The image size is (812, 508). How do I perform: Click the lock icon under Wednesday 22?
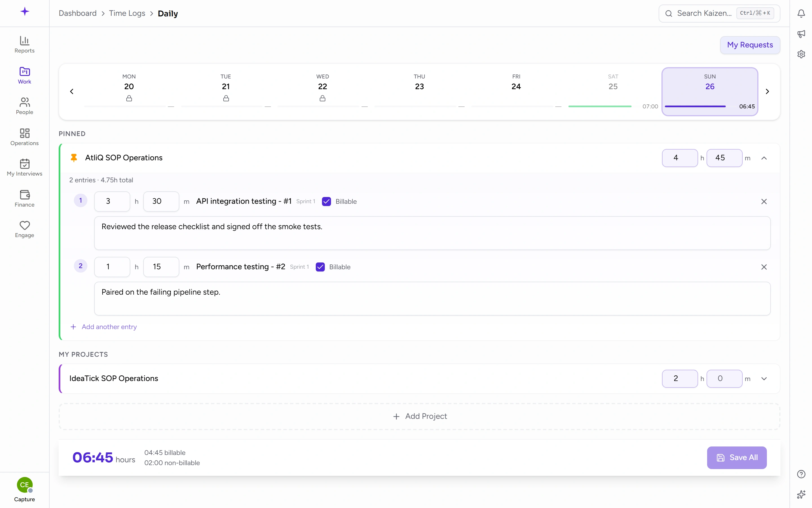(x=323, y=98)
